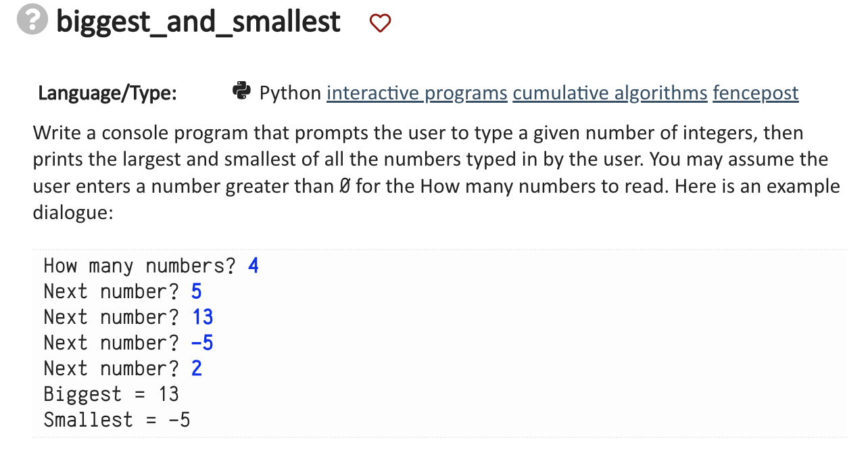Click the Python snake icon beside Language/Type
Image resolution: width=868 pixels, height=453 pixels.
pyautogui.click(x=241, y=91)
